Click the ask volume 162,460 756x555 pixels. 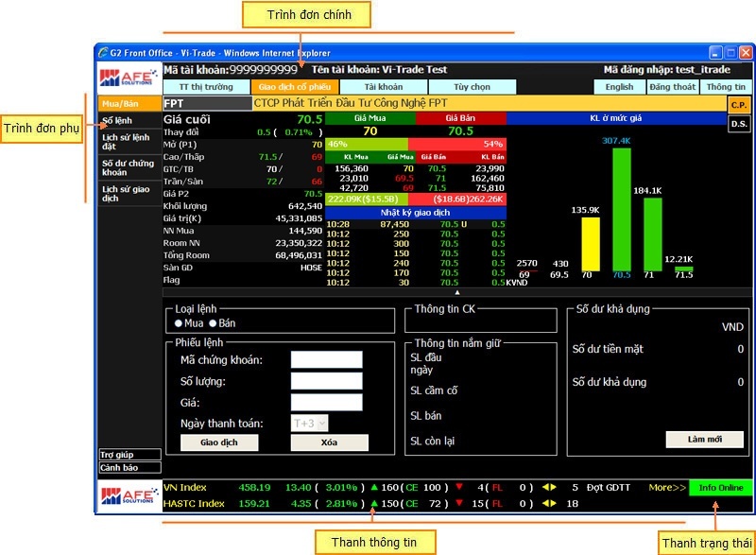tap(488, 179)
